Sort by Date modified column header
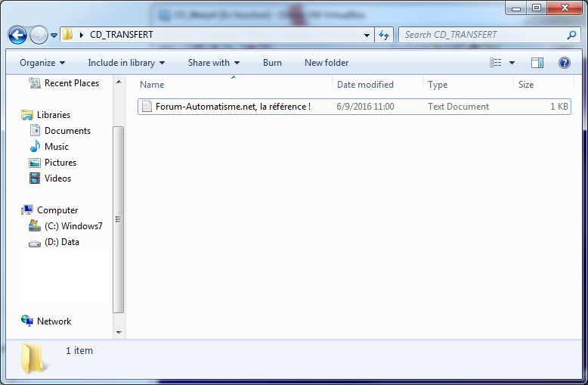This screenshot has width=588, height=385. (x=365, y=85)
